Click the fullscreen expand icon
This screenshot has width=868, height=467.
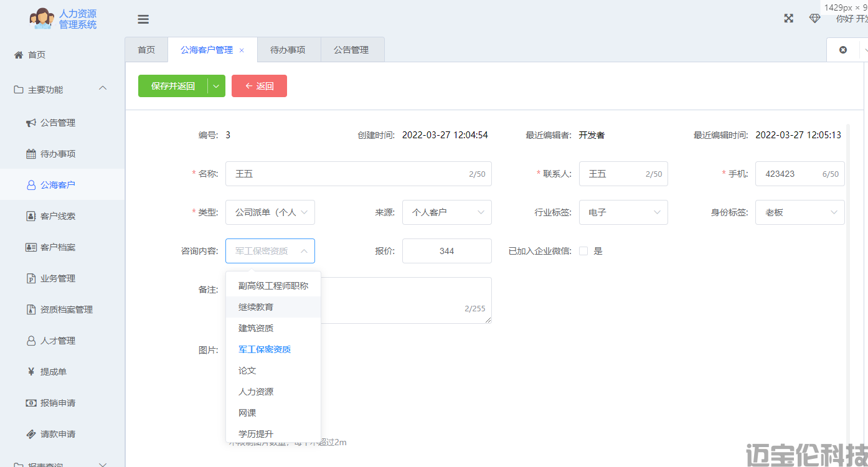pyautogui.click(x=788, y=18)
